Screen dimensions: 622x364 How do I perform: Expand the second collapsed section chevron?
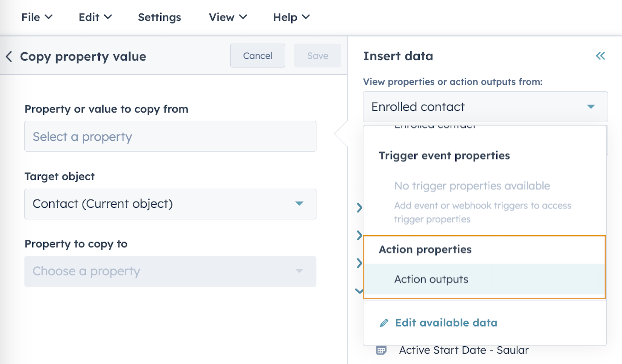coord(359,235)
